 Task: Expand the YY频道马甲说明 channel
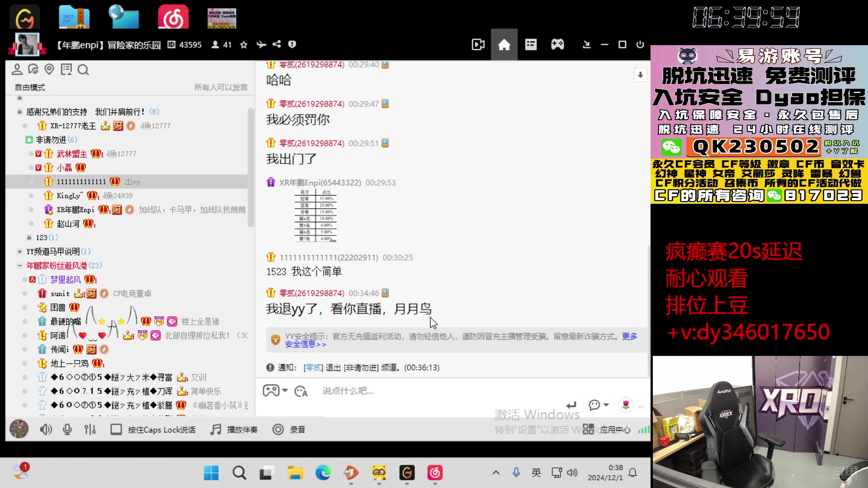(x=19, y=252)
